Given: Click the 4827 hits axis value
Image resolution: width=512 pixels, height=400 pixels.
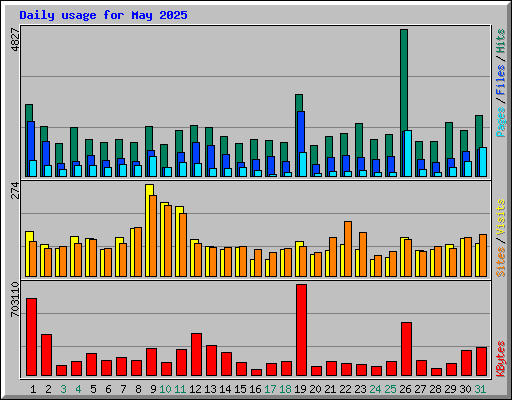Looking at the screenshot, I should [15, 40].
